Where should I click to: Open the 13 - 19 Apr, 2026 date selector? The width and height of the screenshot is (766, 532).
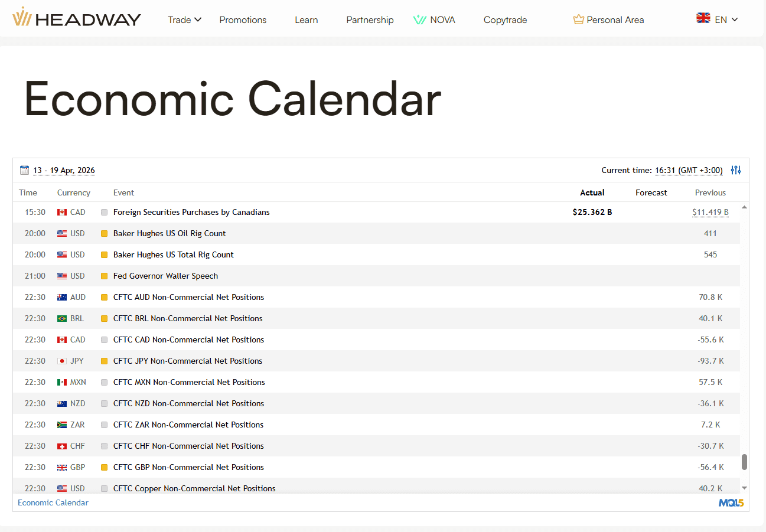pos(64,170)
